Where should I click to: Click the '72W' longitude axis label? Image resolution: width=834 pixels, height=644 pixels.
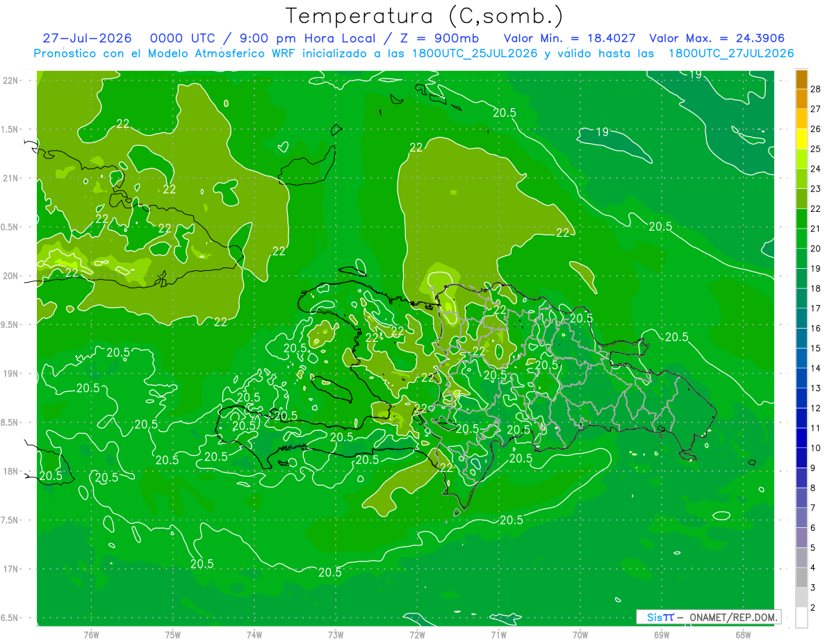pyautogui.click(x=417, y=635)
